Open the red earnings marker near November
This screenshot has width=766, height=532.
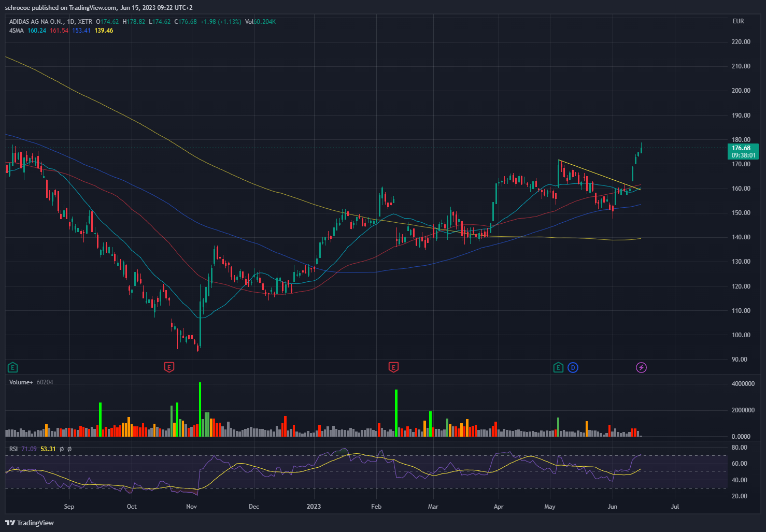[x=169, y=368]
